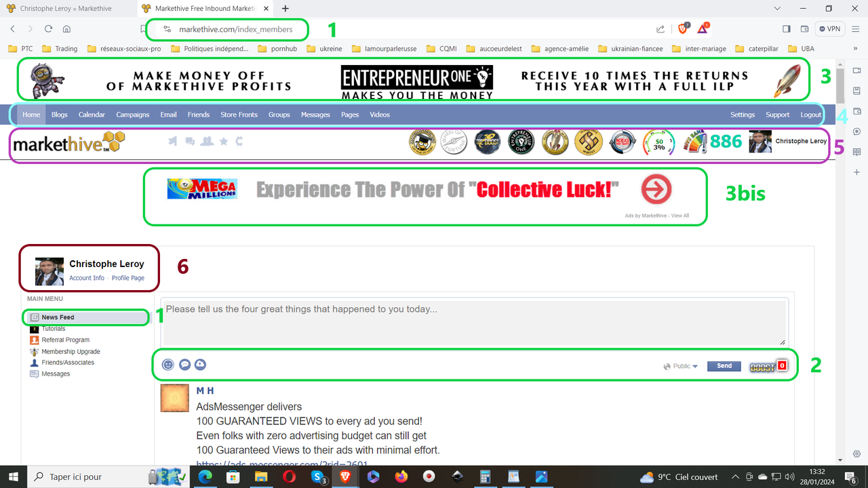Select News Feed in the main menu
The image size is (868, 488).
point(58,317)
